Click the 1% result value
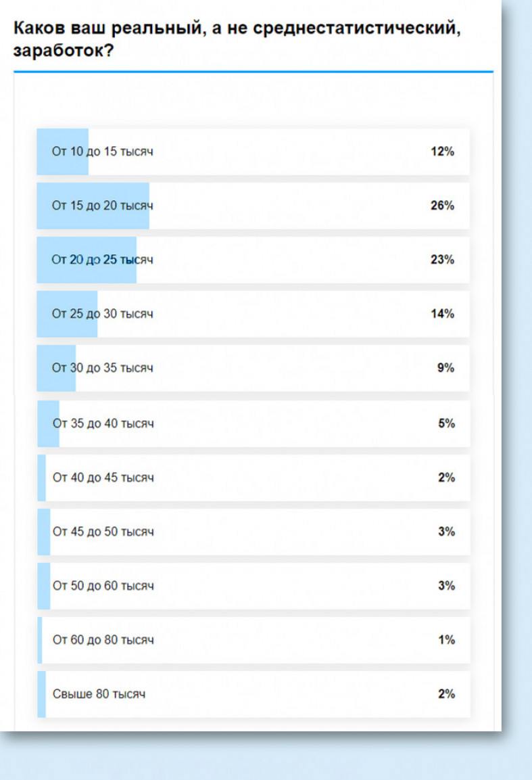The image size is (532, 780). coord(446,640)
